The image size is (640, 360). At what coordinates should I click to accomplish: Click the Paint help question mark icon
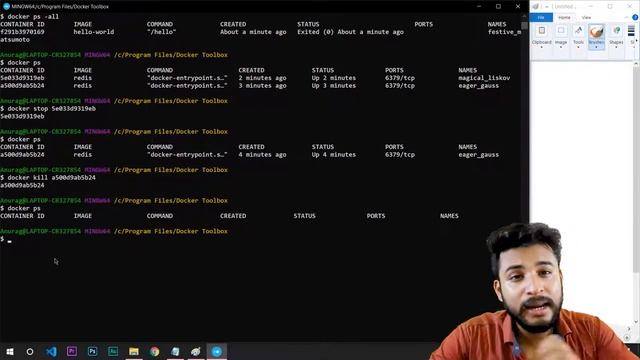[x=635, y=17]
